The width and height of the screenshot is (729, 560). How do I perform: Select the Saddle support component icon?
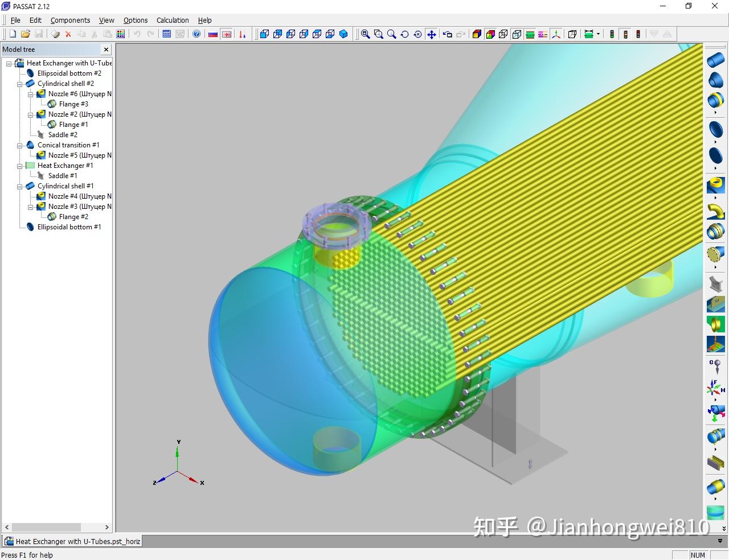coord(715,285)
